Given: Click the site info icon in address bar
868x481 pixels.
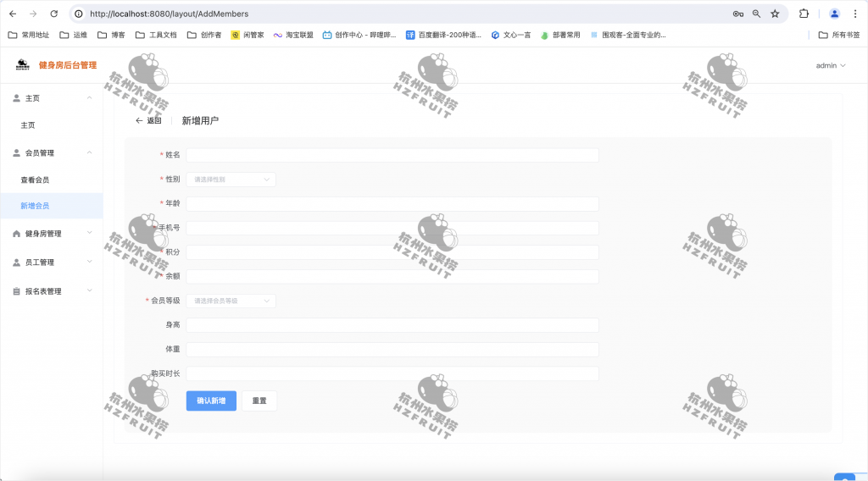Looking at the screenshot, I should click(79, 14).
